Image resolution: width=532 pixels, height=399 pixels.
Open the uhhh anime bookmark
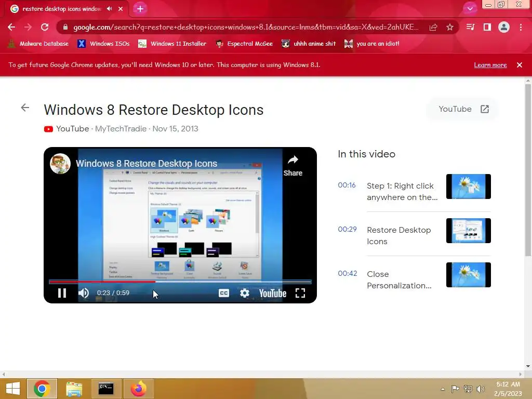[x=309, y=44]
